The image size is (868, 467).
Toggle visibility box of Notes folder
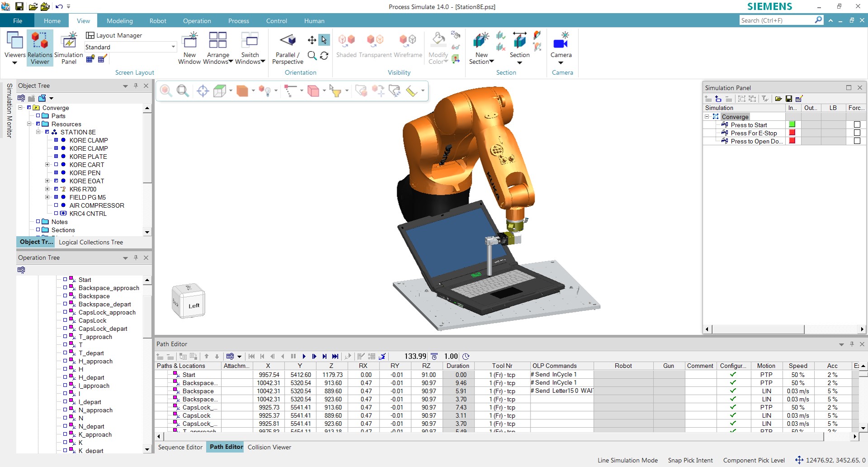(38, 222)
